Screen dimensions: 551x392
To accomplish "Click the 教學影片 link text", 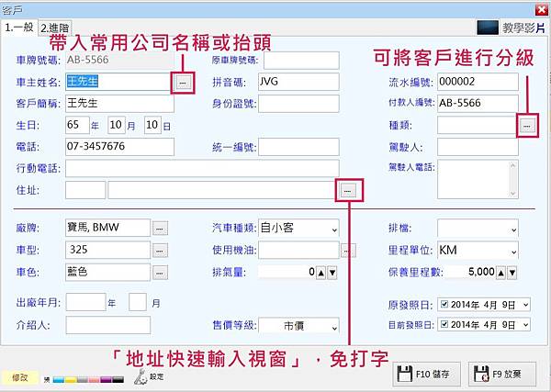I will coord(523,28).
